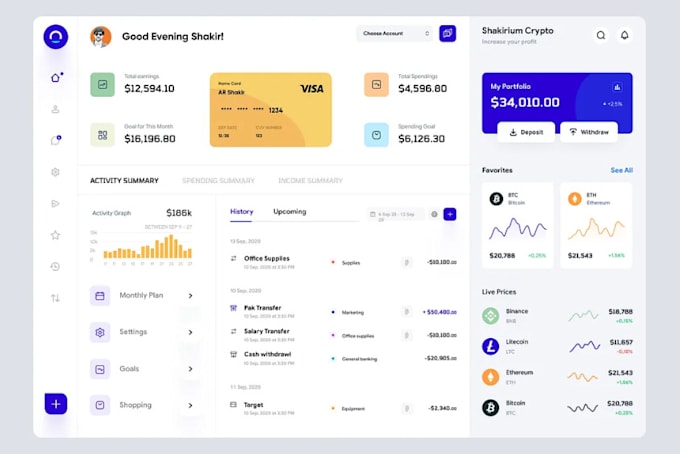Screen dimensions: 680x454
Task: Click attachment icon in Office Supplies row
Action: click(406, 262)
